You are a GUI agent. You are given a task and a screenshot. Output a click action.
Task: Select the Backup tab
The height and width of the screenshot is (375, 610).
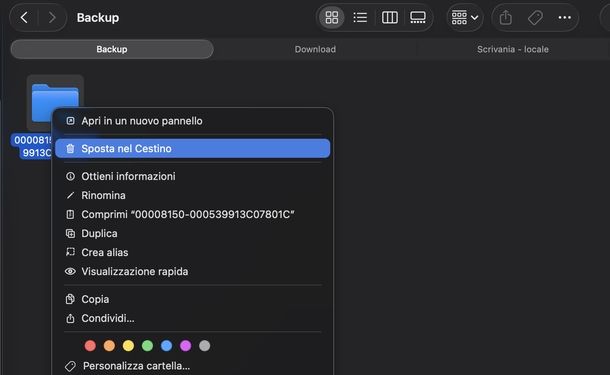click(x=112, y=49)
